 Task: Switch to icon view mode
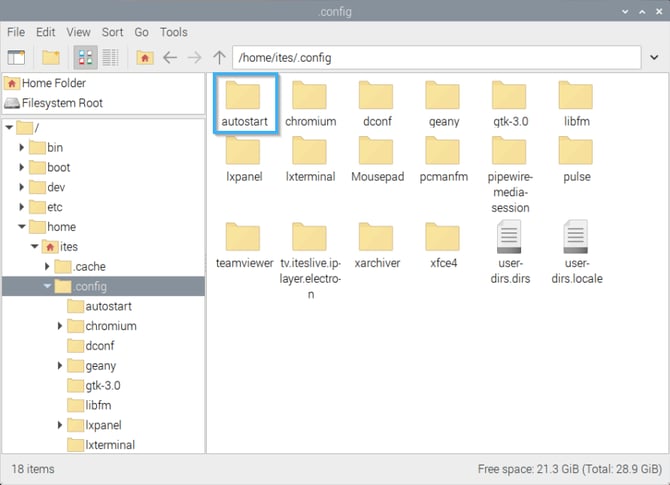pos(86,57)
